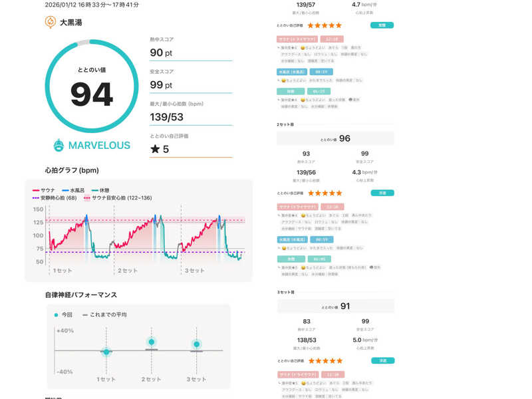Screen dimensions: 532x399
Task: Click the ととのい値 91 bar for 3セット目
Action: point(335,306)
